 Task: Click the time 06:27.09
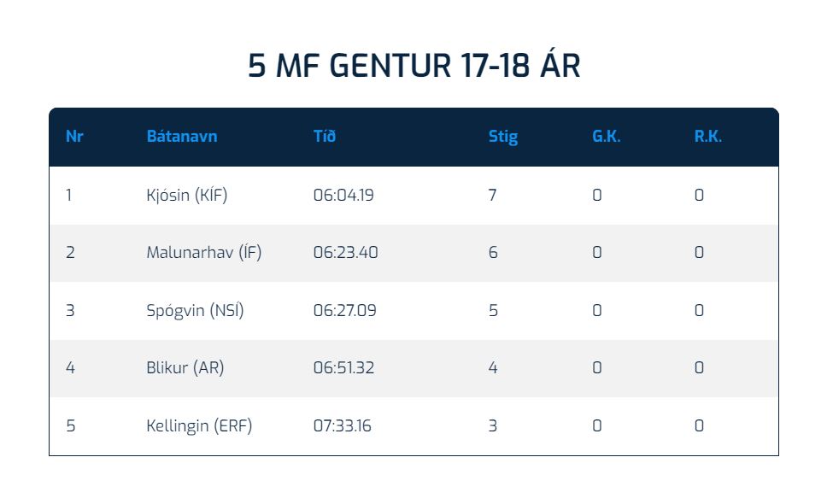pos(344,310)
